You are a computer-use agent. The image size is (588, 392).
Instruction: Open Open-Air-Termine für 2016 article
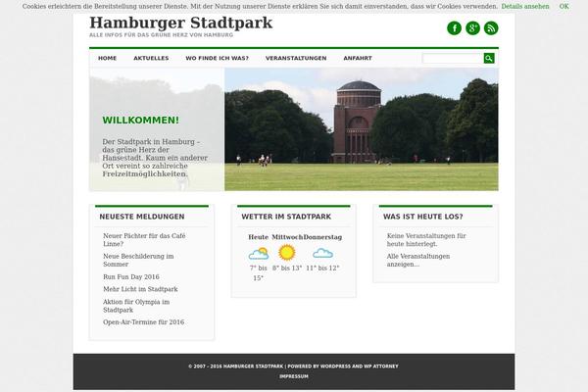(144, 322)
